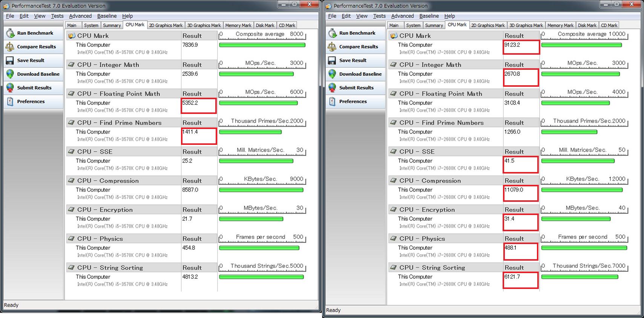
Task: Click the CPU Mark header icon in left window
Action: [72, 36]
